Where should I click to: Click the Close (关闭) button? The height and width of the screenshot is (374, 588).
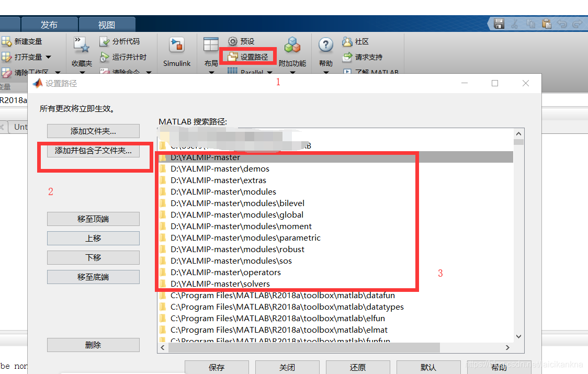[x=287, y=367]
